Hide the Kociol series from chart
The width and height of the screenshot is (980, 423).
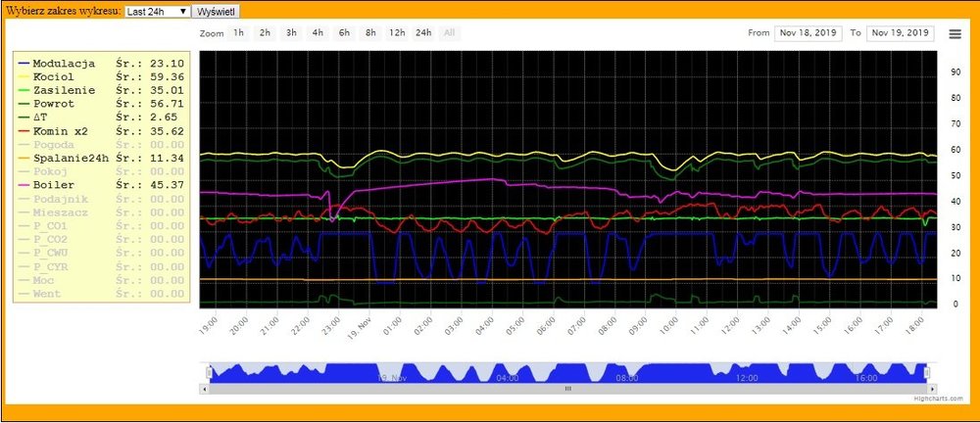point(53,76)
